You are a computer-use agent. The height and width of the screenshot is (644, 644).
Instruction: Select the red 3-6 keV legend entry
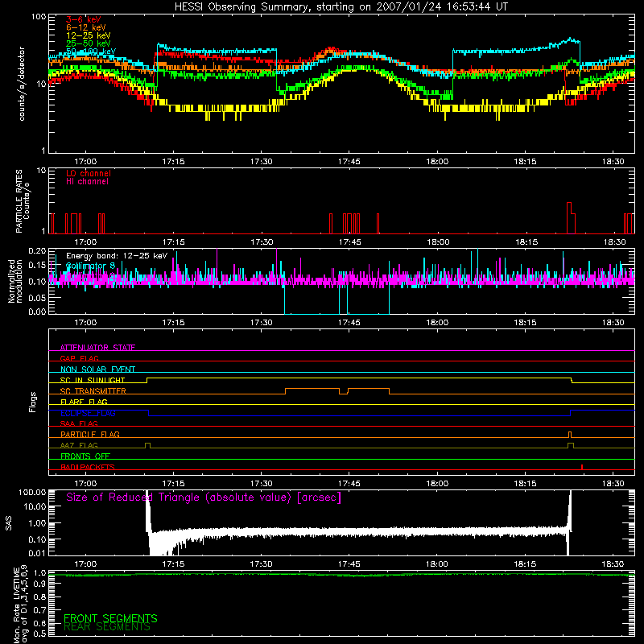click(84, 19)
